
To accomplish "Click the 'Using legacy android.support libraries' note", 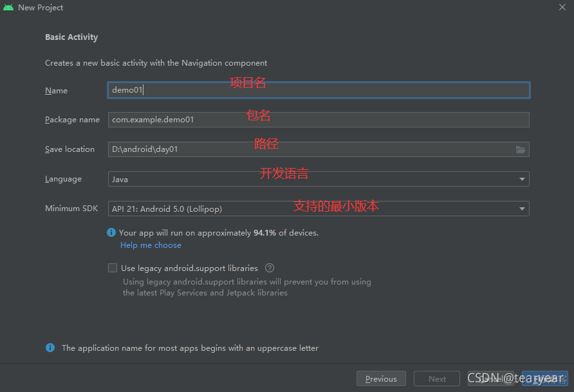I will click(x=246, y=287).
